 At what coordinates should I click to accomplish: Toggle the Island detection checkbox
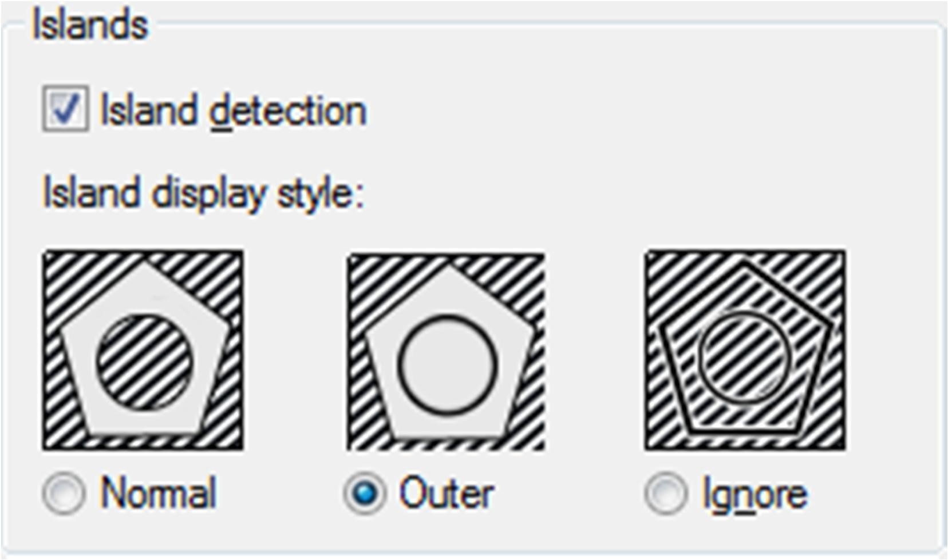65,109
